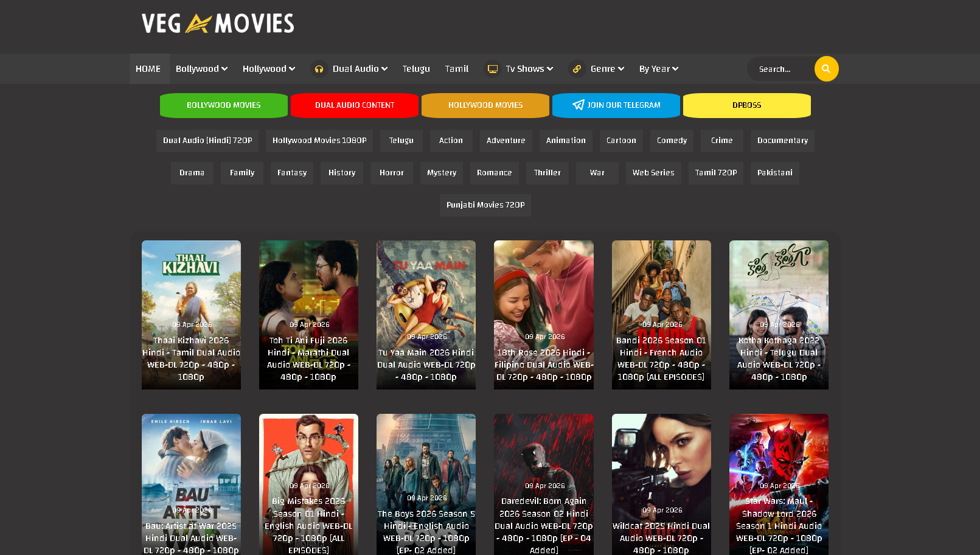Expand the Hollywood dropdown menu
The width and height of the screenshot is (980, 555).
[268, 69]
